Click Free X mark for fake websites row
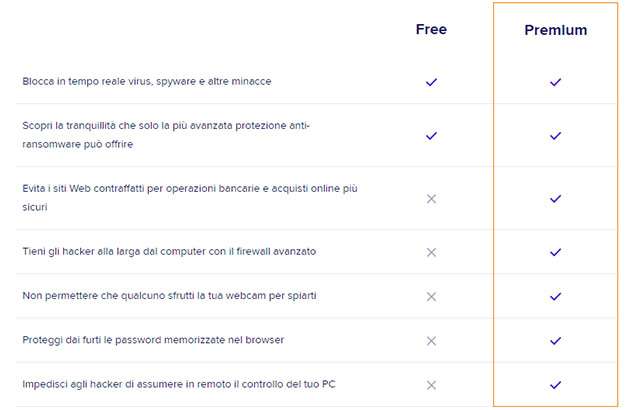The width and height of the screenshot is (640, 410). point(431,199)
